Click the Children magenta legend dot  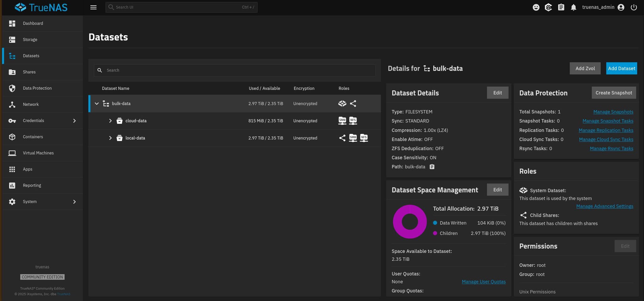point(435,233)
